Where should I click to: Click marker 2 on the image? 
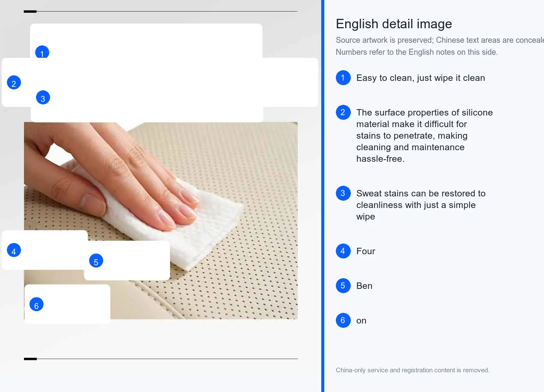pos(14,83)
